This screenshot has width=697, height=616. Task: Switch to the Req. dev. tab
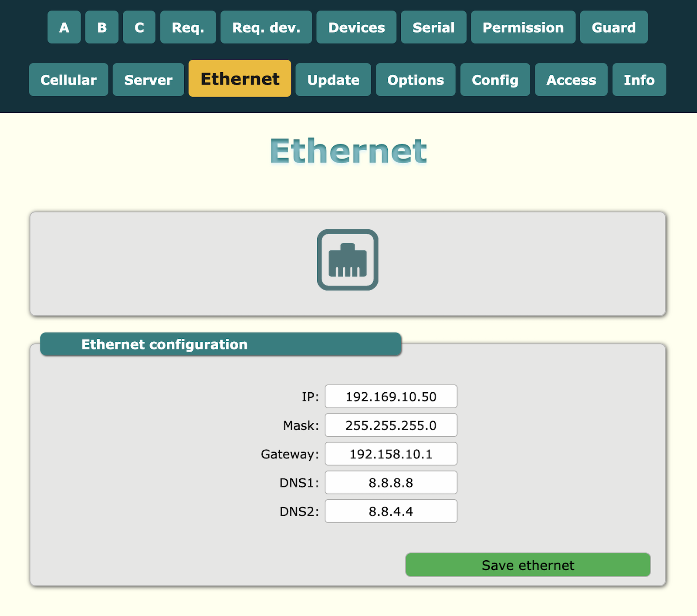[266, 27]
